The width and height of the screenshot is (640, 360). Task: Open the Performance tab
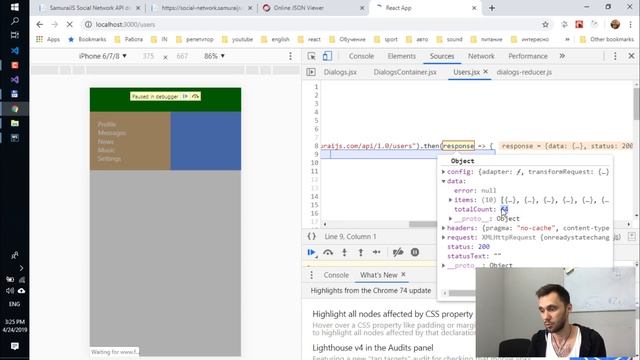coord(528,56)
